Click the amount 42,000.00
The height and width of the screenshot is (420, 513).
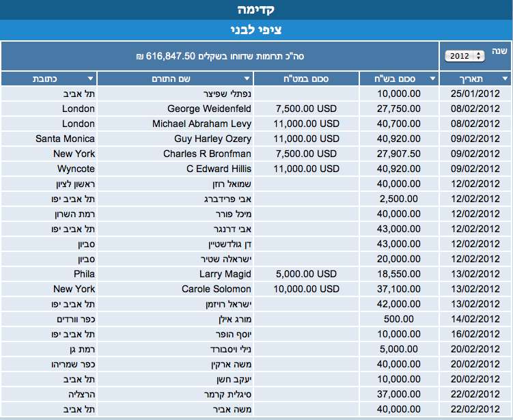pyautogui.click(x=399, y=304)
